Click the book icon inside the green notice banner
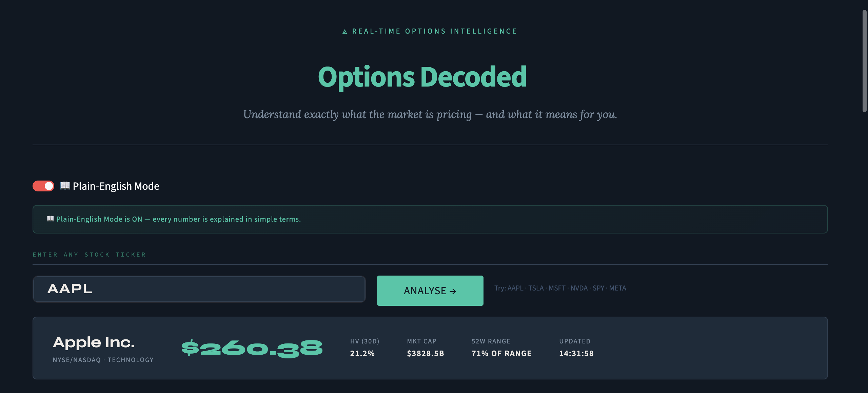 click(x=51, y=219)
